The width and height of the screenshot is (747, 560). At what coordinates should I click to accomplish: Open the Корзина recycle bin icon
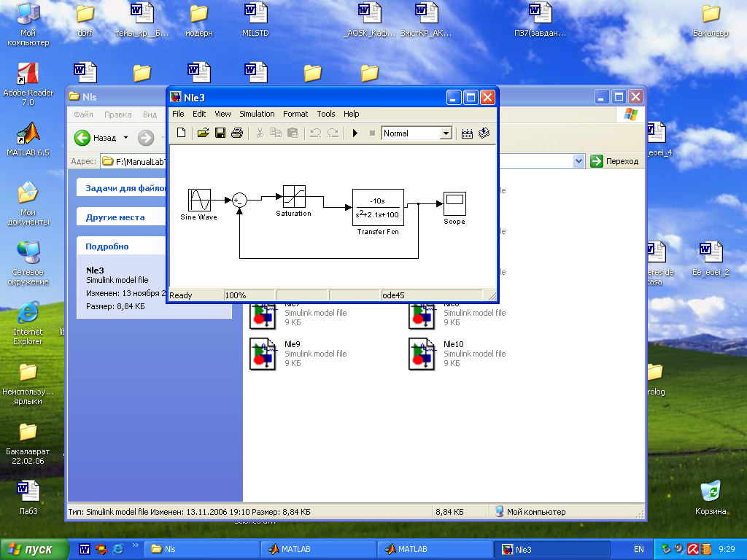711,497
